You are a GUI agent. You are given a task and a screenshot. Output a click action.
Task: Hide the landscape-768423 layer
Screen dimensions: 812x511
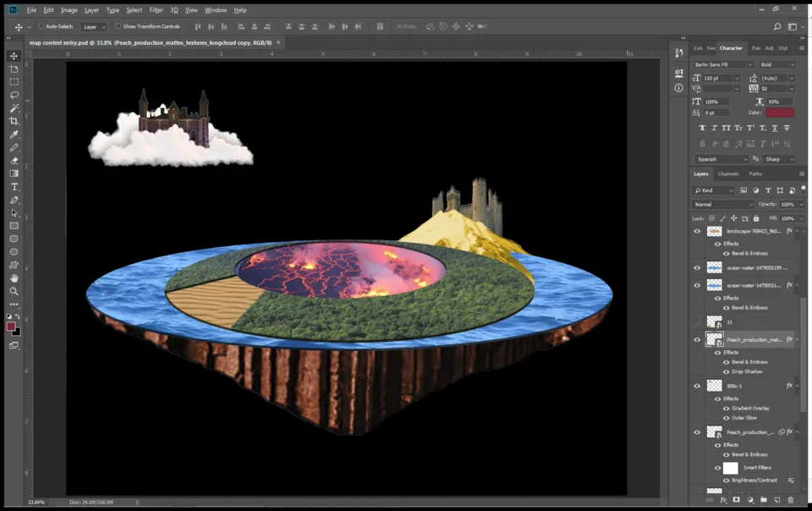click(697, 232)
